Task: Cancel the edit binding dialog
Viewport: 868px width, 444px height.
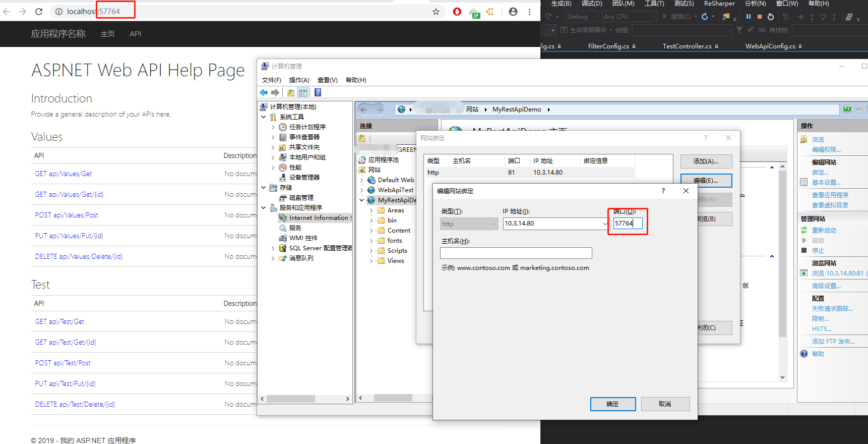Action: click(665, 404)
